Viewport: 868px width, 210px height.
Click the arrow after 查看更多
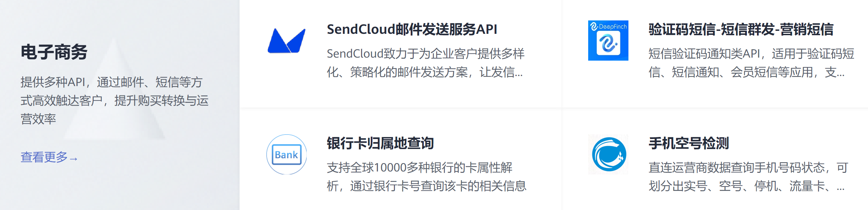[74, 158]
